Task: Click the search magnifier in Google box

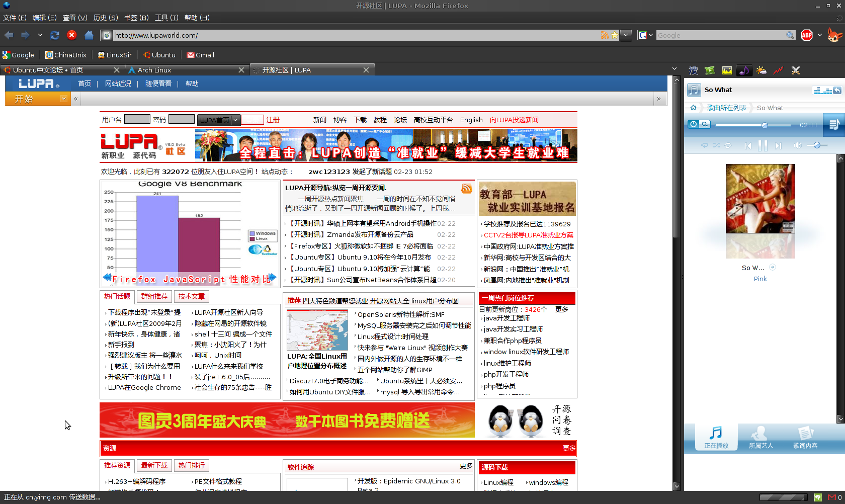Action: (790, 35)
